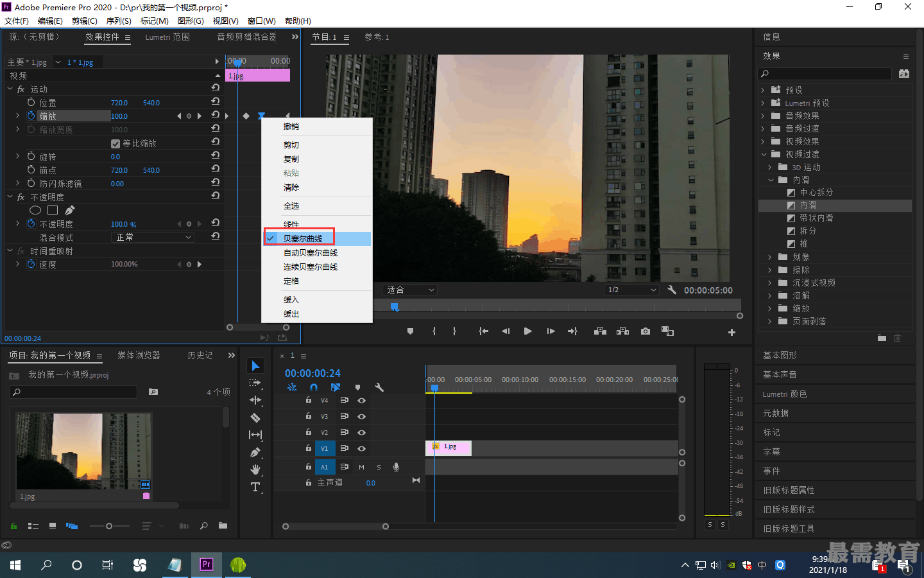
Task: Click the 1.jpg thumbnail in project panel
Action: click(x=83, y=452)
